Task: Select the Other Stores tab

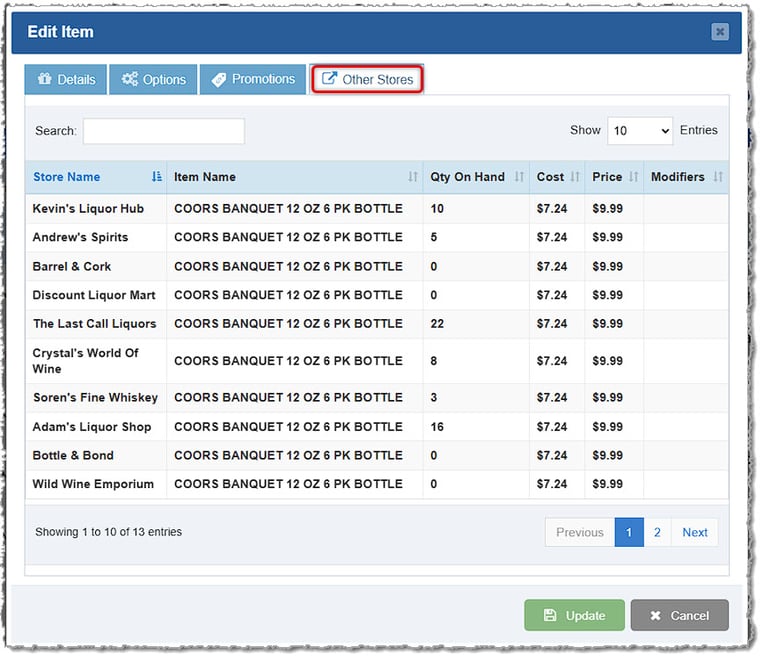Action: click(367, 79)
